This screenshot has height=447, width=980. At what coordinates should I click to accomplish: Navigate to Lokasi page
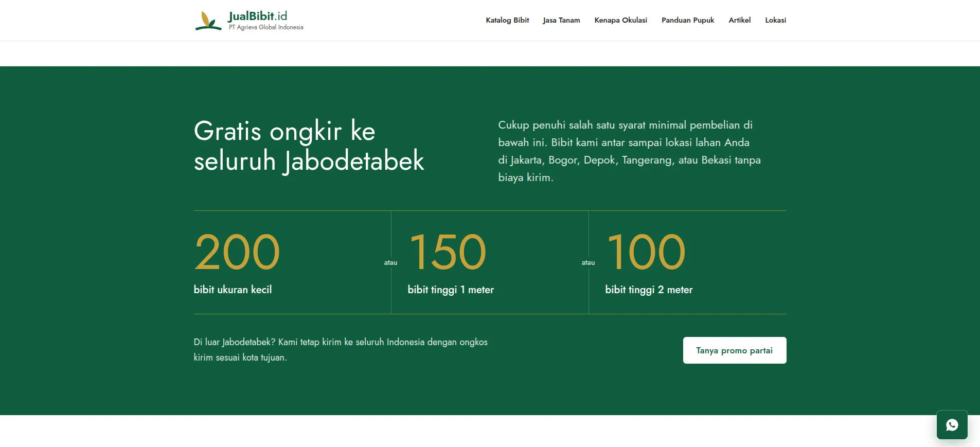pos(775,20)
